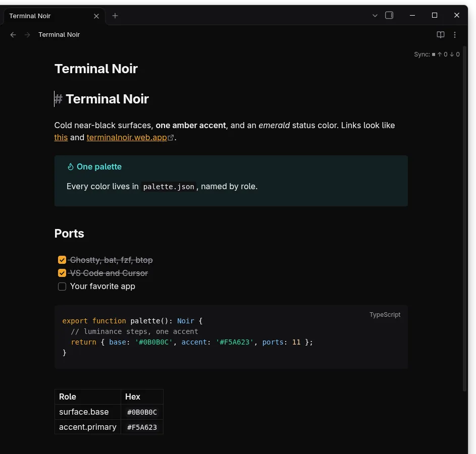The height and width of the screenshot is (454, 476).
Task: Close the application window
Action: tap(457, 15)
